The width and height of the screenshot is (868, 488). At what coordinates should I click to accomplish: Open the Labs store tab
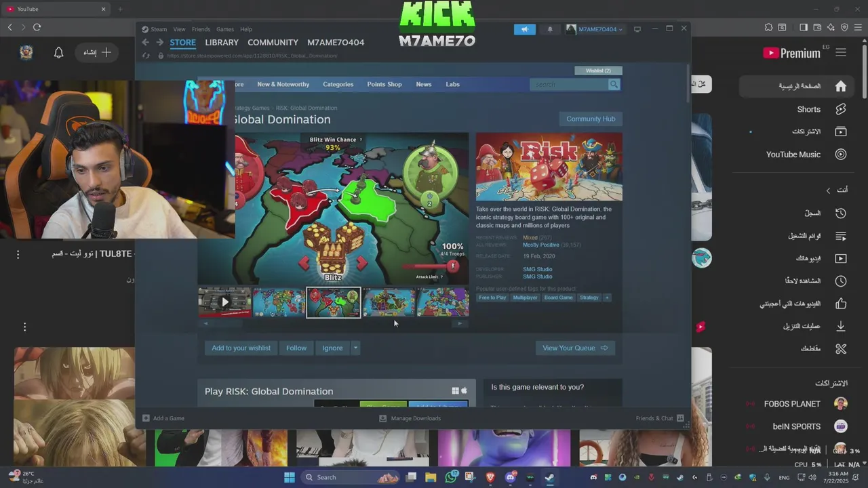453,85
